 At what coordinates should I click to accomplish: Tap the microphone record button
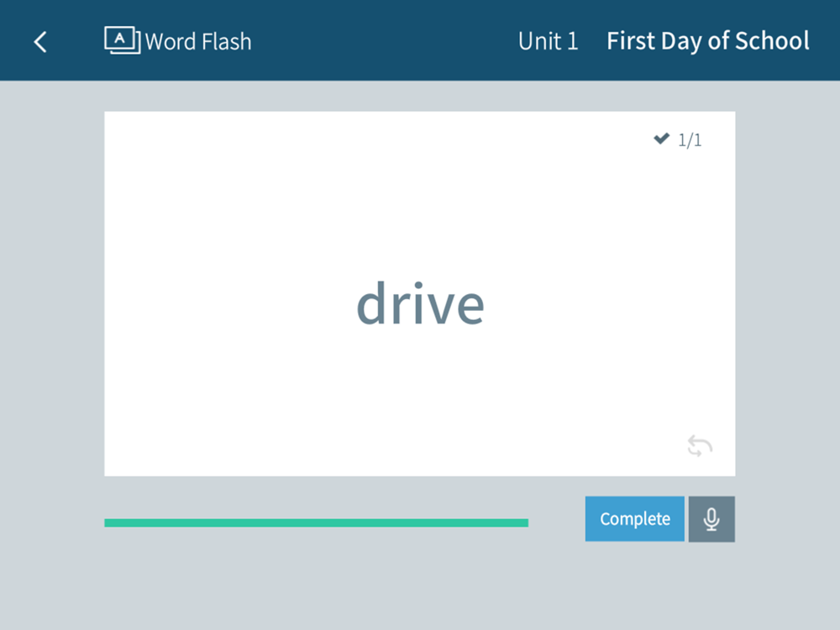pos(711,518)
